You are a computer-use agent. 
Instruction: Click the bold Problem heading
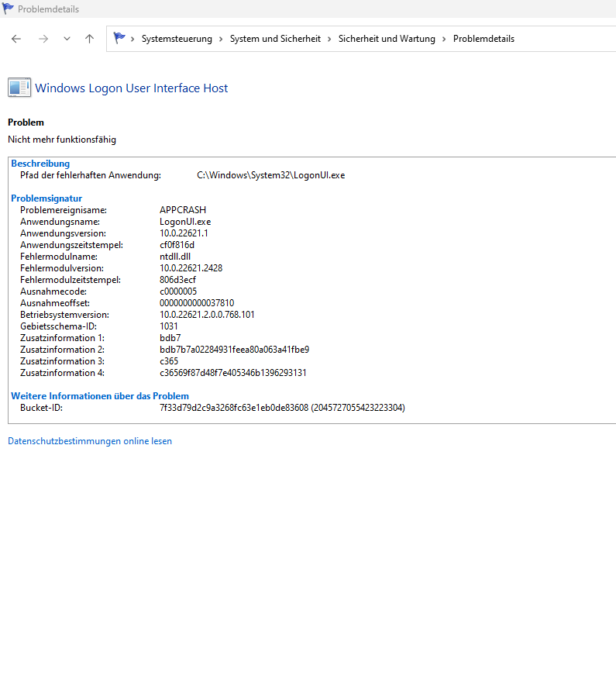26,122
